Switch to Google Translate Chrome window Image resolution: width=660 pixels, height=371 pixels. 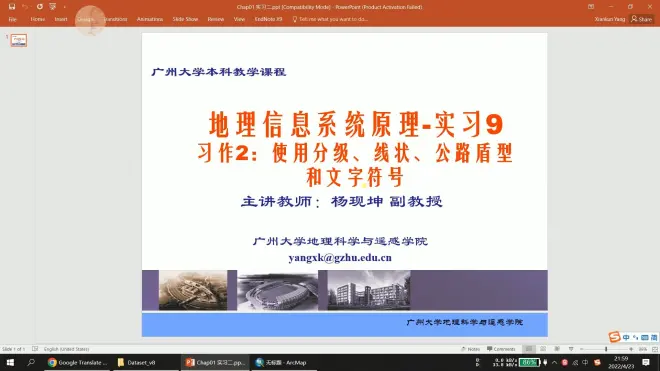coord(77,363)
